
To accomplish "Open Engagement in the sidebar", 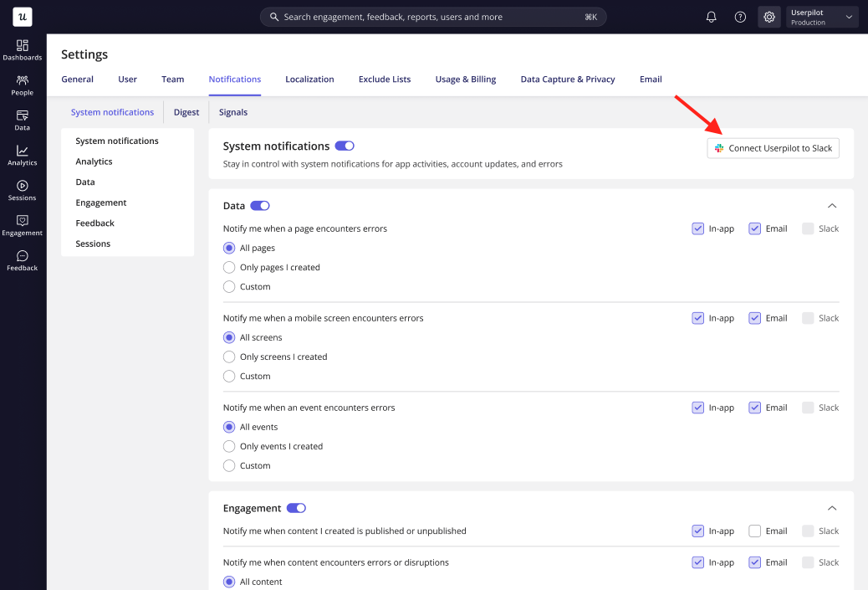I will [22, 225].
